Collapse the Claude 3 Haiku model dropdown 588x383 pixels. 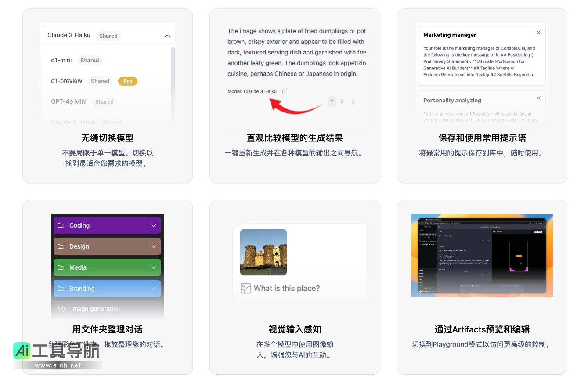click(x=167, y=36)
